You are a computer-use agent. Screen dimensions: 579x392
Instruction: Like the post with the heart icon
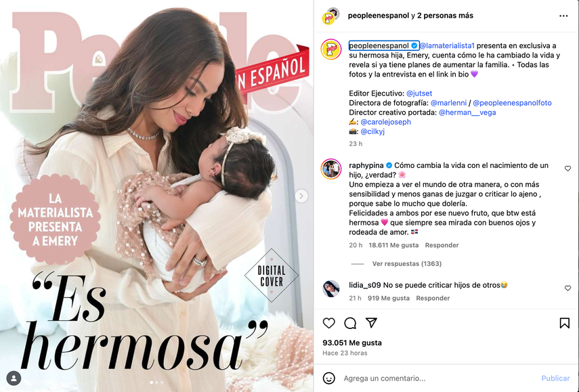coord(328,323)
